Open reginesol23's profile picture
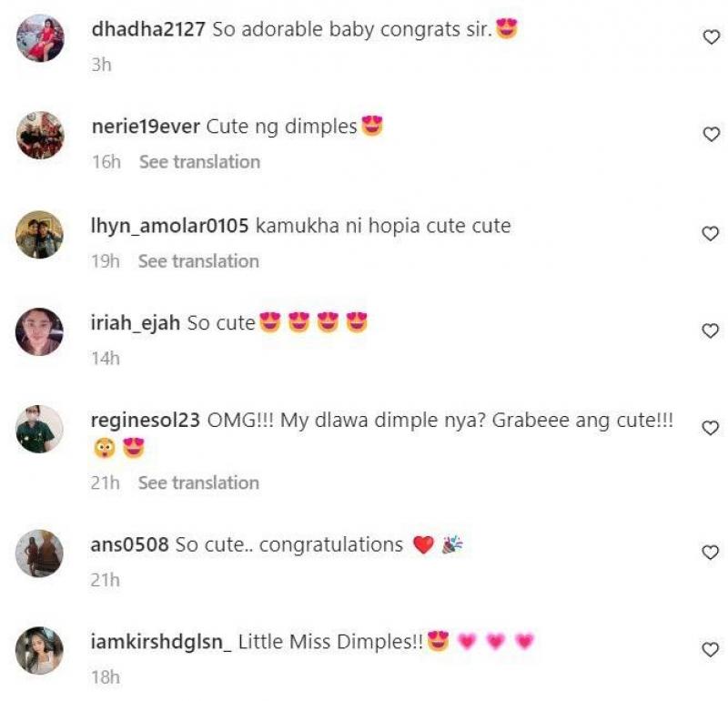728x701 pixels. (x=39, y=429)
